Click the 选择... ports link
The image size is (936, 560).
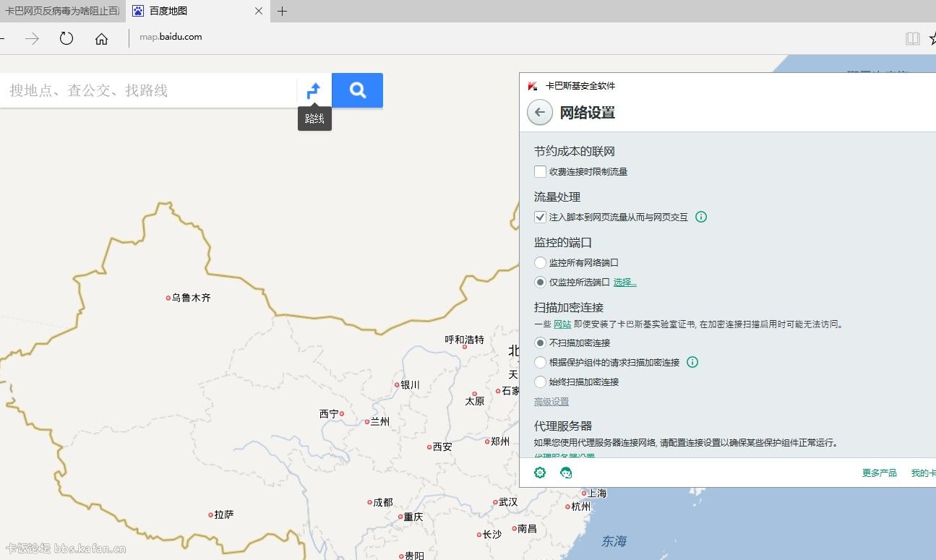tap(625, 283)
